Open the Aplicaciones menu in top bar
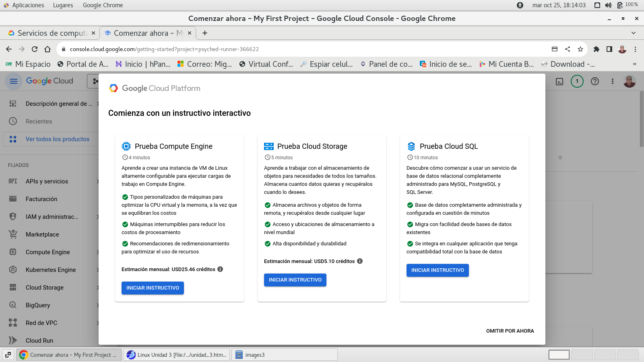Screen dimensions: 644x362 pyautogui.click(x=28, y=5)
